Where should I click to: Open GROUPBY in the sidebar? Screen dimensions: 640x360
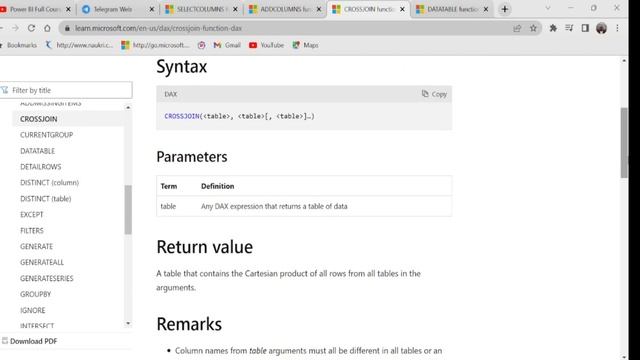point(36,294)
